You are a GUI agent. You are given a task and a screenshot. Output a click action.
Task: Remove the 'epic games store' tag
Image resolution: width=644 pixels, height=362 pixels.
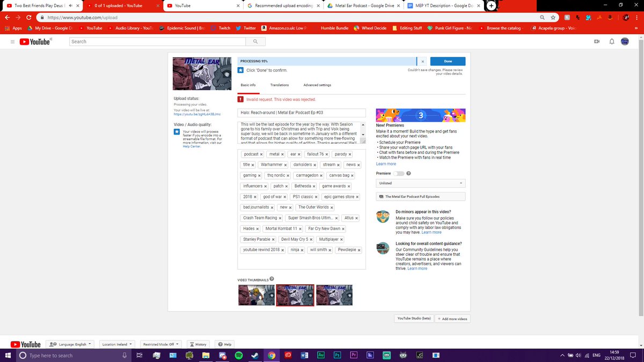(x=357, y=197)
